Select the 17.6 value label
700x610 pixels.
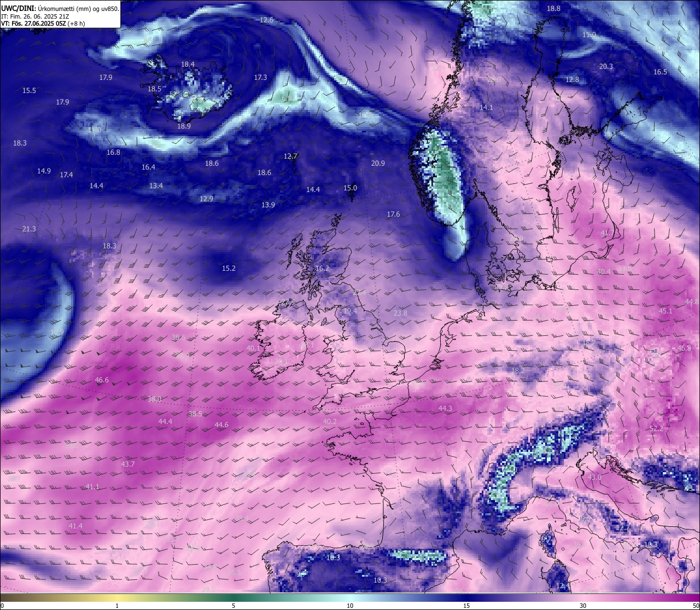click(393, 214)
